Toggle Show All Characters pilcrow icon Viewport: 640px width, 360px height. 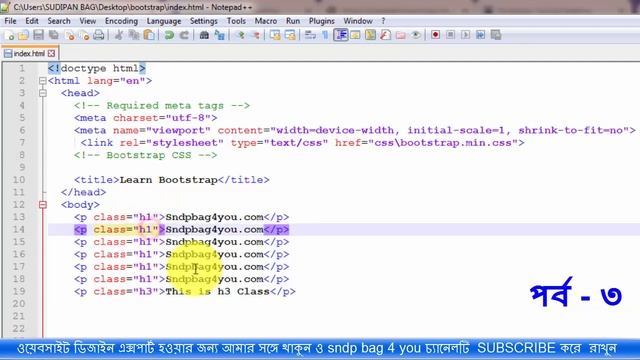[x=325, y=36]
